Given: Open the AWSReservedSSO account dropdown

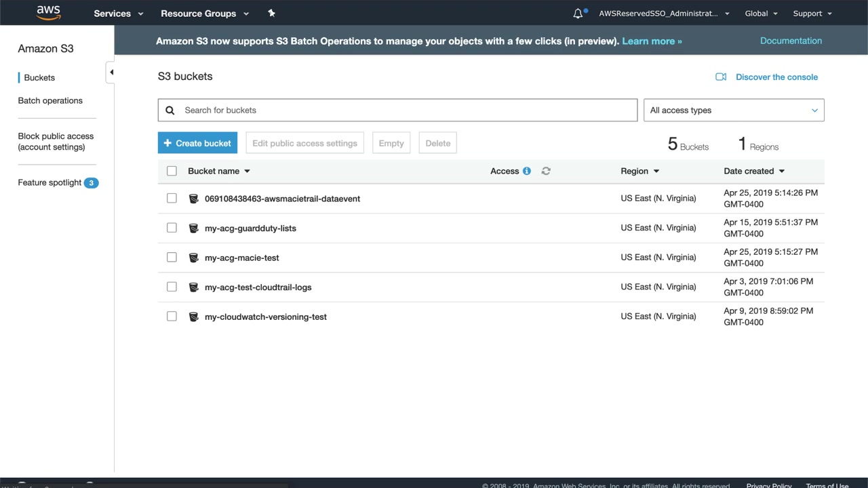Looking at the screenshot, I should (x=664, y=14).
